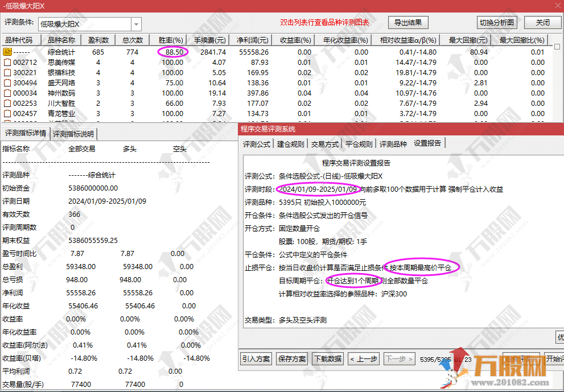Click the 沪深300 reference text in the report

pyautogui.click(x=394, y=294)
